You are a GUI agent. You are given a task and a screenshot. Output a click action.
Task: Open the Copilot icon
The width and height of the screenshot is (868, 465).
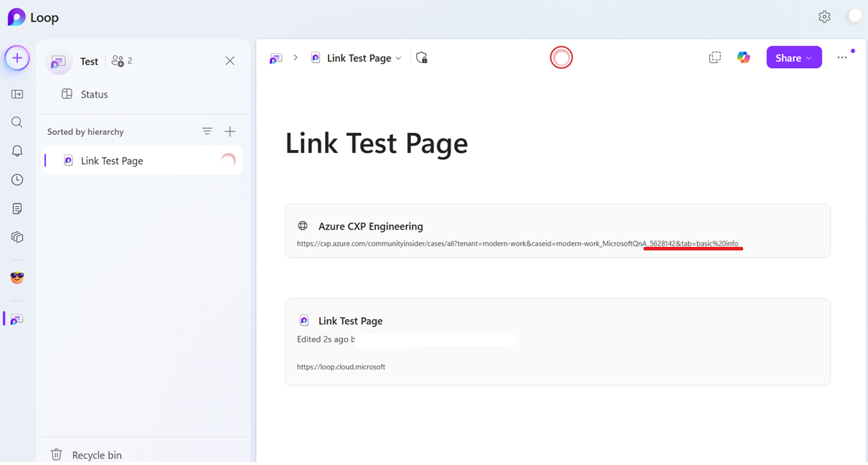744,57
